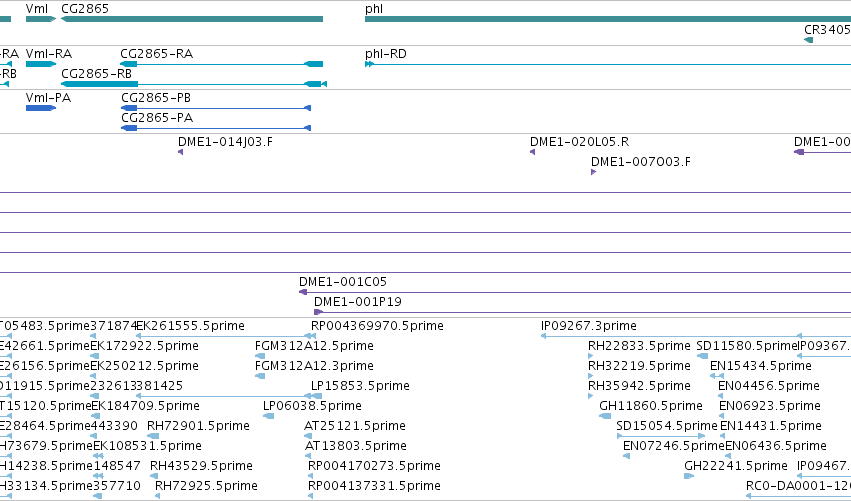Select the AT25121.5prime EST label
Image resolution: width=851 pixels, height=501 pixels.
click(355, 426)
